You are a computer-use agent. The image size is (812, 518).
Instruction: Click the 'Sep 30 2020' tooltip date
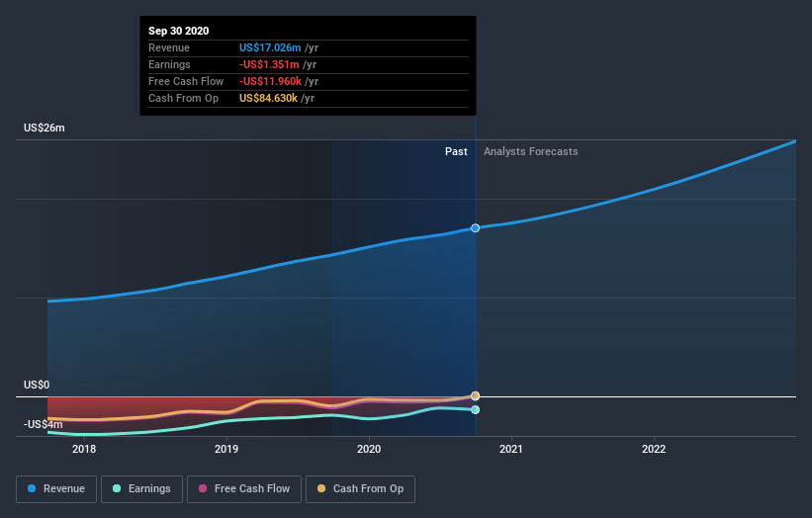[x=179, y=31]
